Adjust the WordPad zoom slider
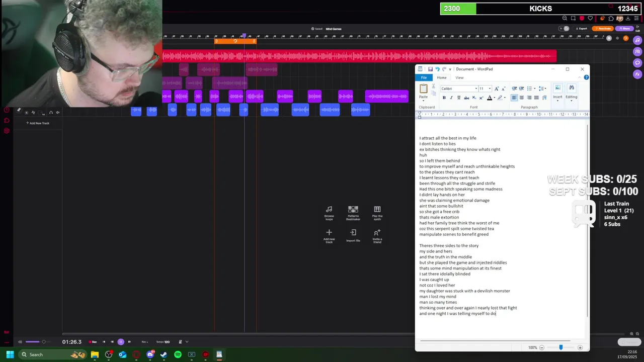 click(561, 347)
